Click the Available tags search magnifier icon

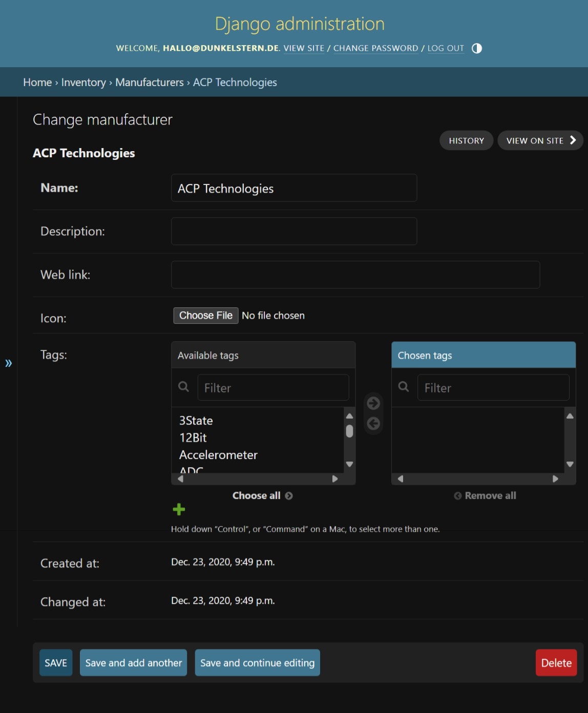(x=183, y=387)
